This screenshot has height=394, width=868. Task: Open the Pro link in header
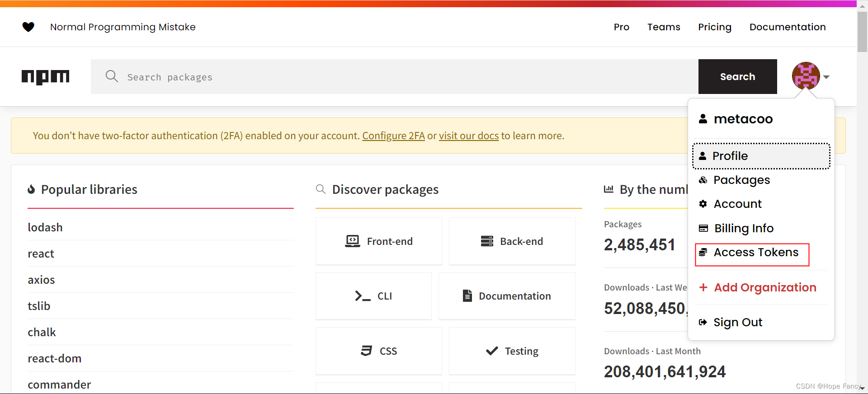coord(621,27)
